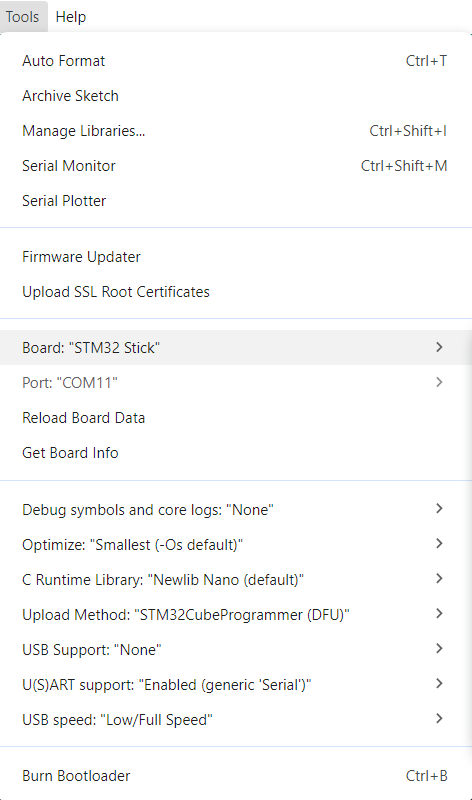The image size is (472, 800).
Task: Select Auto Format
Action: (236, 61)
